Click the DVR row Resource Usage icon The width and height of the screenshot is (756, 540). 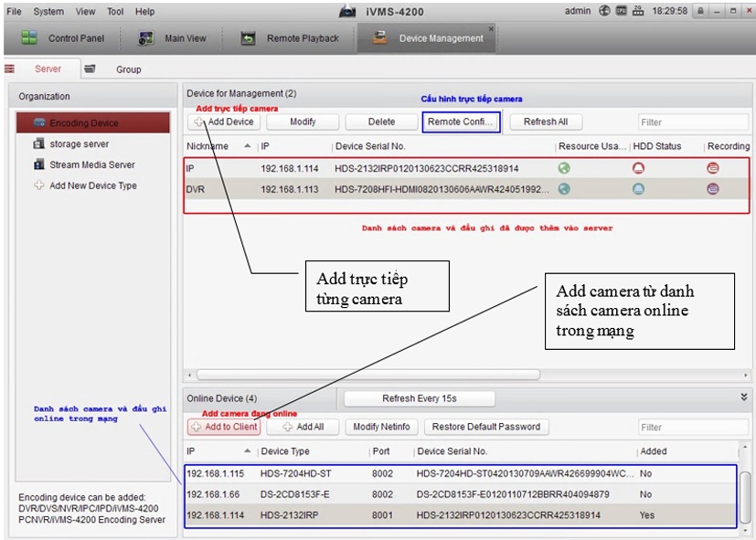pos(564,189)
